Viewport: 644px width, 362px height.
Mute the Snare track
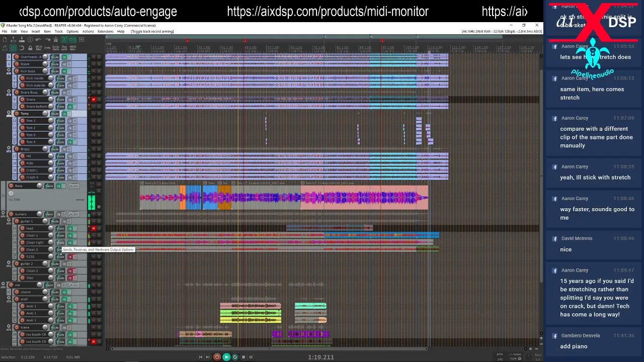point(94,100)
